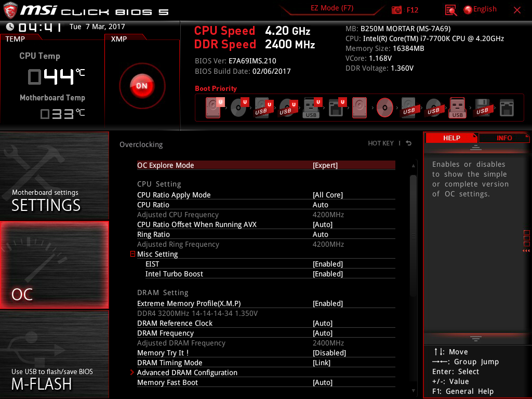This screenshot has height=399, width=532.
Task: Click the floppy USB boot device icon
Action: point(482,108)
